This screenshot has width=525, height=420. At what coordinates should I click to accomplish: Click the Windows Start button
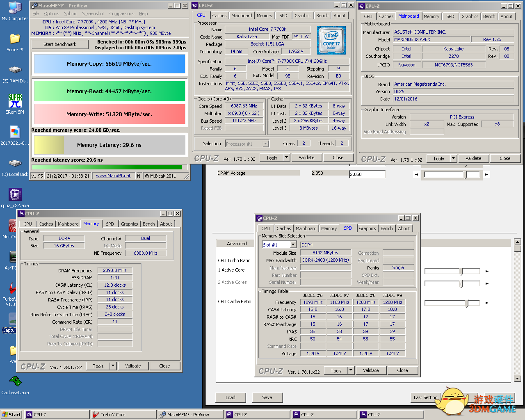pos(11,415)
